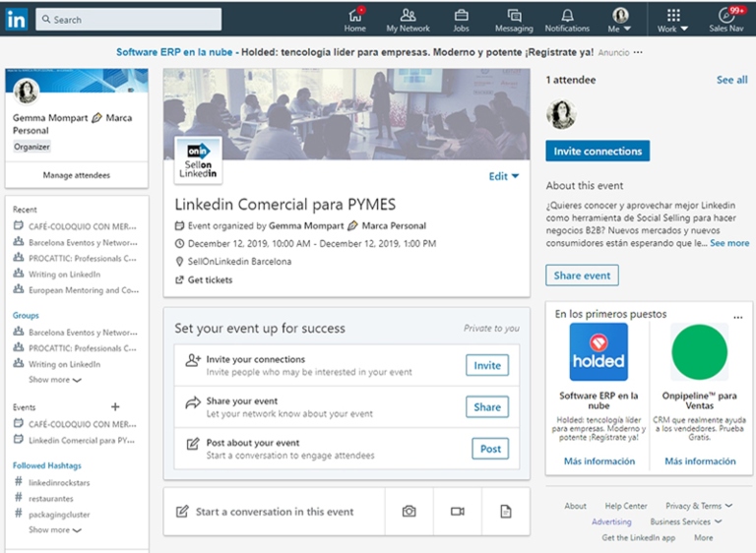Viewport: 756px width, 553px height.
Task: Click See all attendees link
Action: point(732,80)
